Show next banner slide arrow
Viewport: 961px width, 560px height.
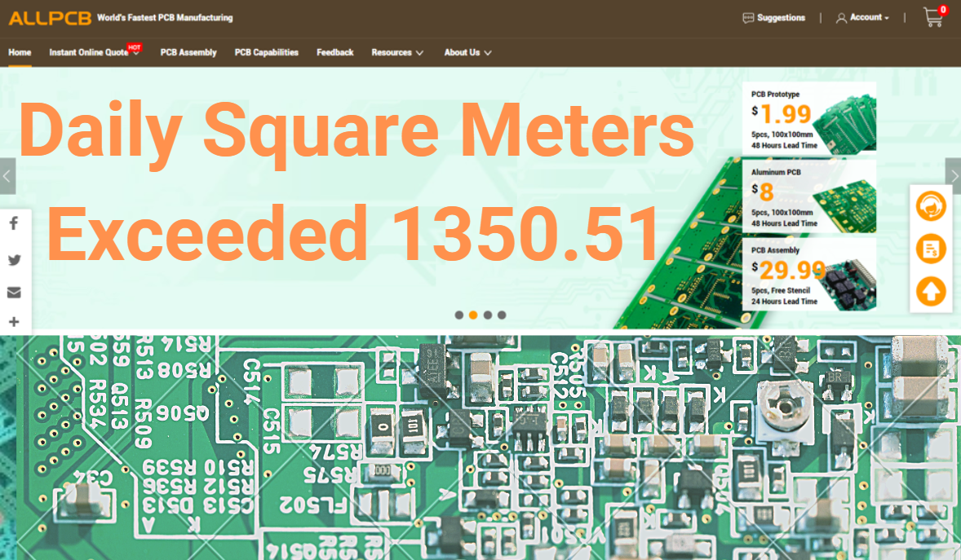click(954, 176)
